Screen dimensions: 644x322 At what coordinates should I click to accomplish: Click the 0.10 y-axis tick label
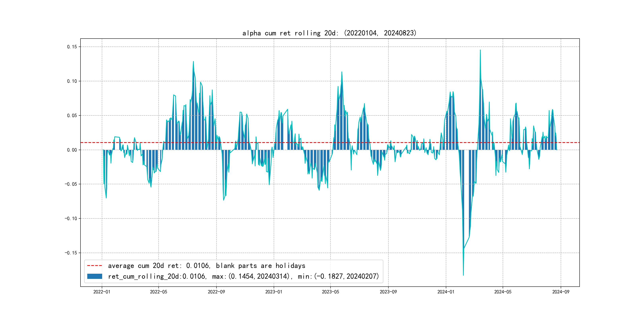coord(72,81)
